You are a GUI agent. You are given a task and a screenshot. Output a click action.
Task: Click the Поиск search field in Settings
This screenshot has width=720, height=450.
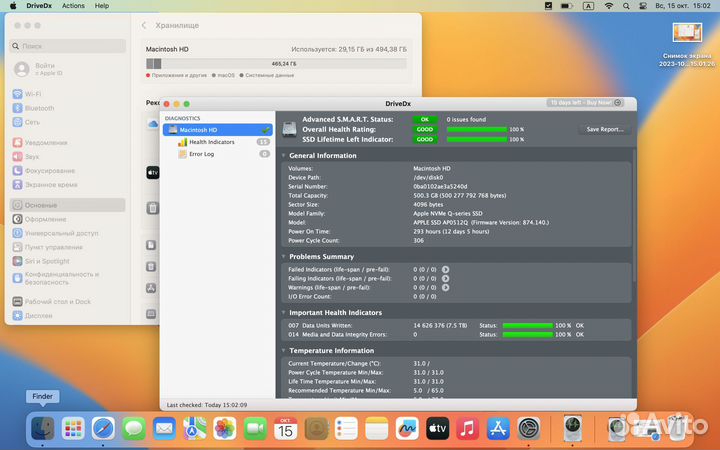click(x=68, y=46)
